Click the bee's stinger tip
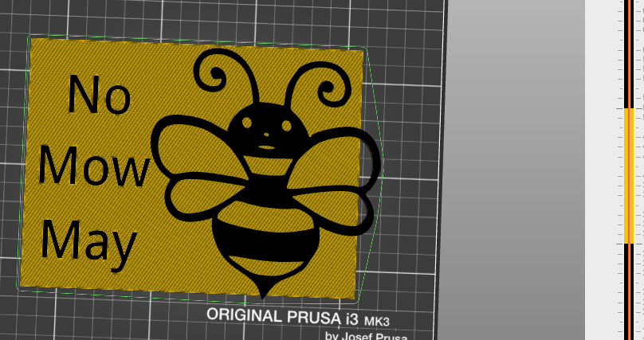This screenshot has width=644, height=340. pyautogui.click(x=263, y=295)
